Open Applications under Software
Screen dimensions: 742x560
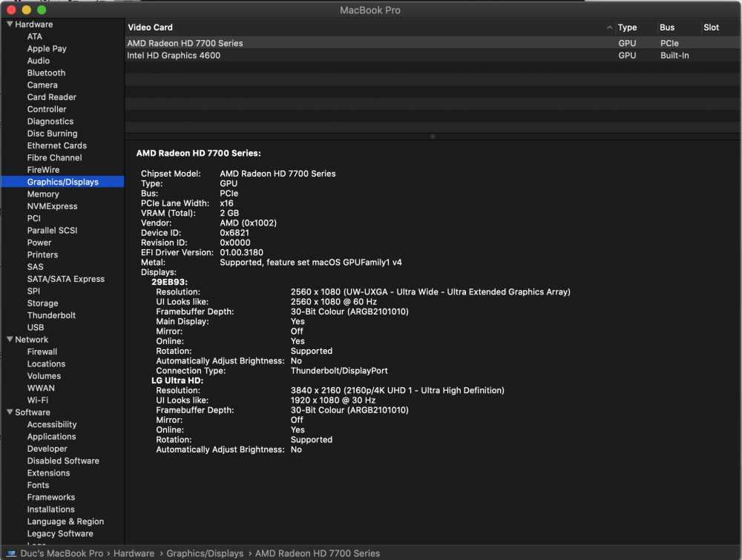coord(51,436)
